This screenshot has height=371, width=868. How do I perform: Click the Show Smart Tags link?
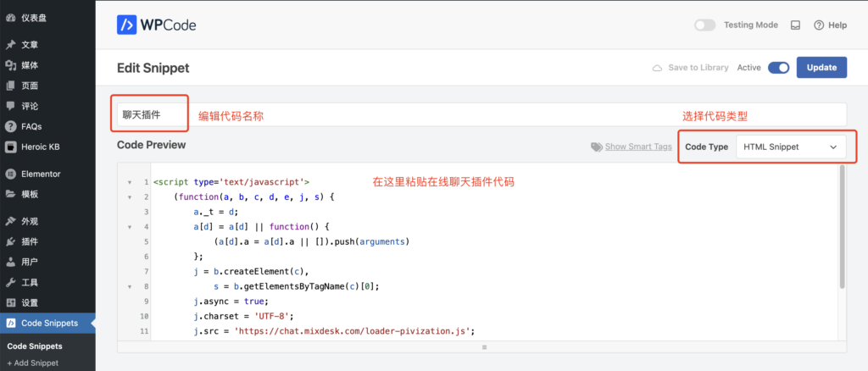tap(638, 147)
